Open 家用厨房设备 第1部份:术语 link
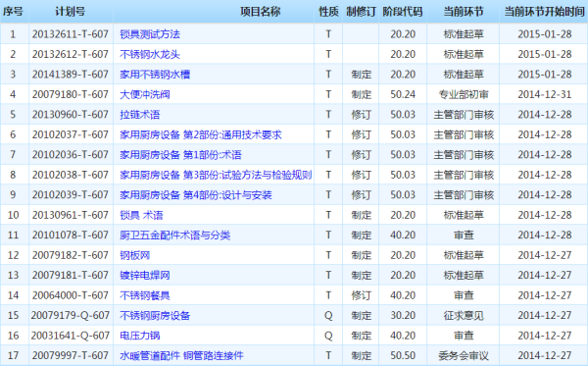Image resolution: width=588 pixels, height=366 pixels. coord(180,155)
